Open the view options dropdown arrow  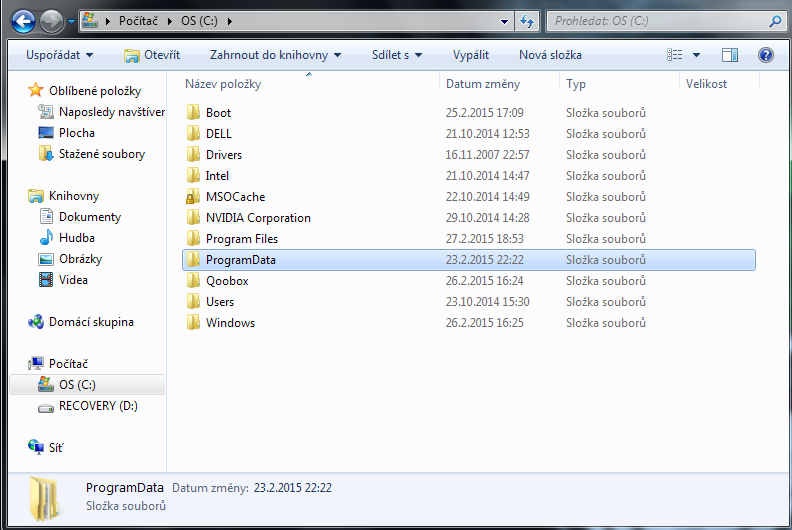(696, 55)
